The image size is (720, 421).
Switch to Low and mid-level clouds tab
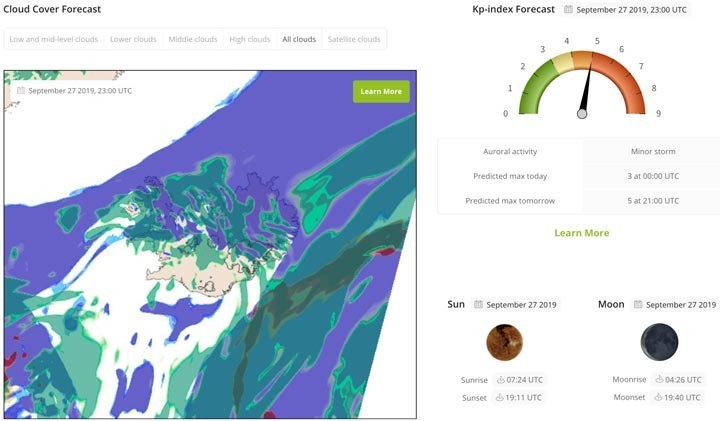pos(53,40)
